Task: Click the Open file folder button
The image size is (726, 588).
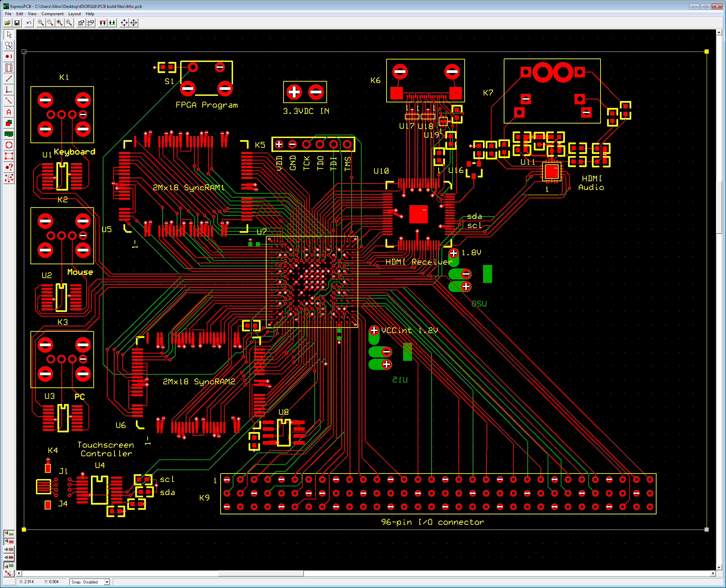Action: (x=8, y=23)
